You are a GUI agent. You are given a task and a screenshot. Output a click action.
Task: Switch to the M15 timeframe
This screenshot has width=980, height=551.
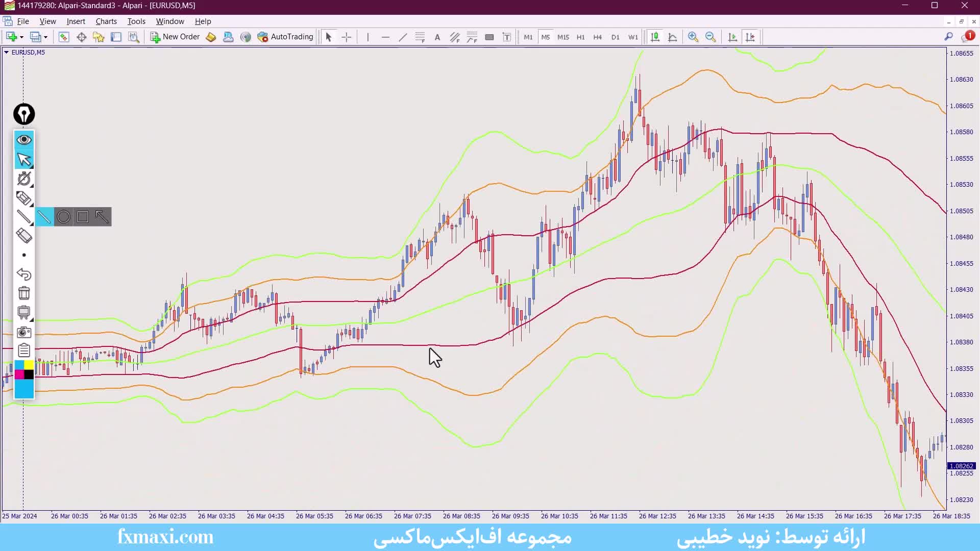pos(563,37)
